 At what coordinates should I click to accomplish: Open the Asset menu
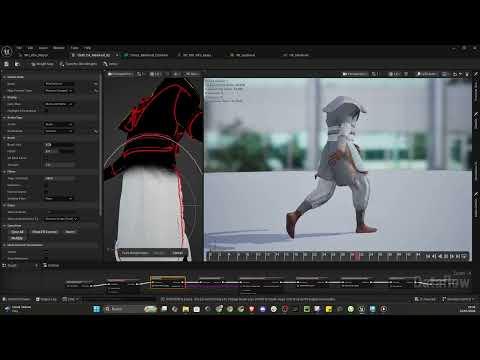pyautogui.click(x=43, y=48)
